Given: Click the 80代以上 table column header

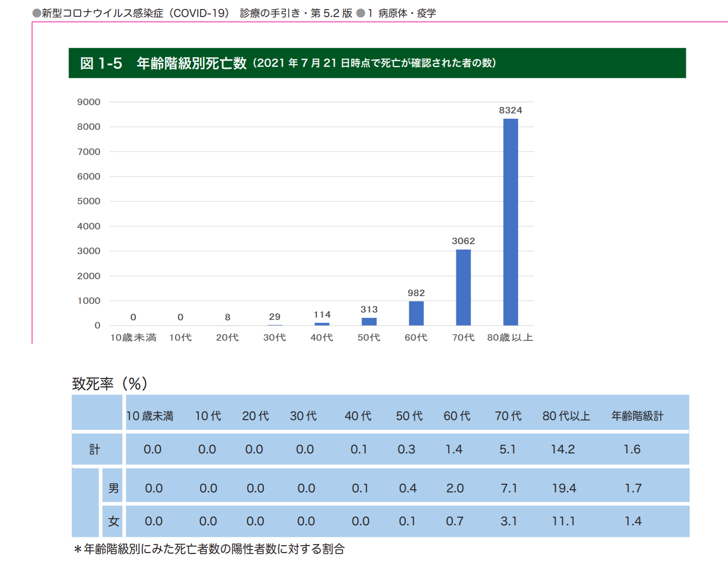Looking at the screenshot, I should [x=566, y=416].
